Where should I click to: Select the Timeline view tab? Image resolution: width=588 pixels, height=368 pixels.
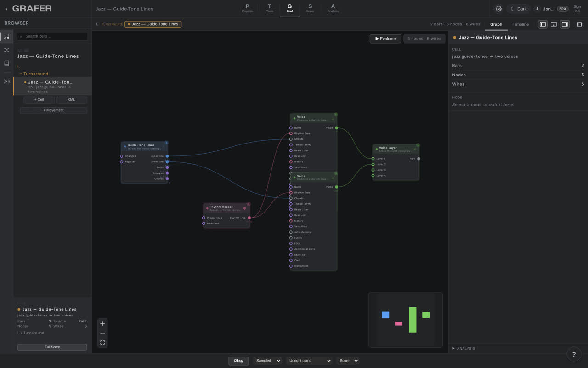click(x=520, y=24)
